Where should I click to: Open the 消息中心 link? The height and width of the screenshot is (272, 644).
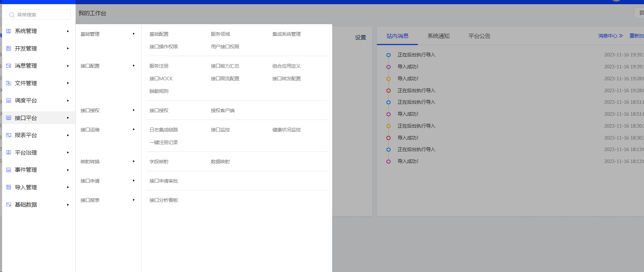tap(611, 36)
